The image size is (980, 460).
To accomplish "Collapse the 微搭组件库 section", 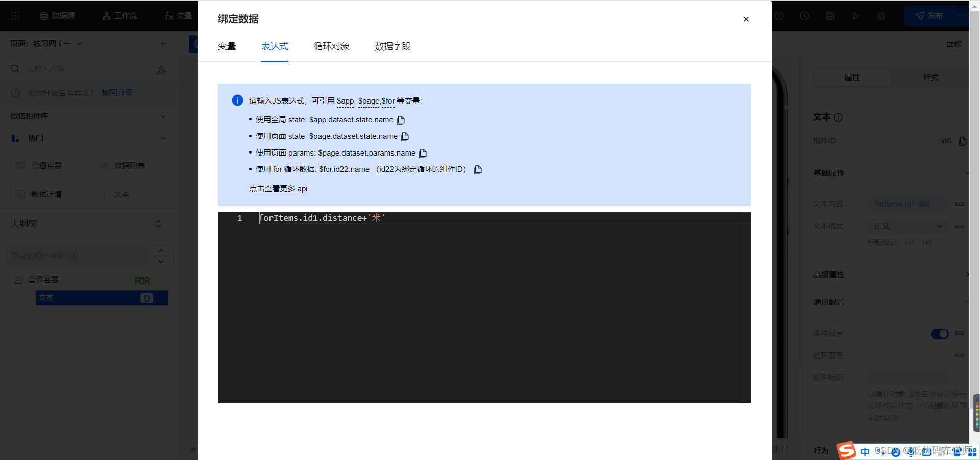I will coord(163,116).
